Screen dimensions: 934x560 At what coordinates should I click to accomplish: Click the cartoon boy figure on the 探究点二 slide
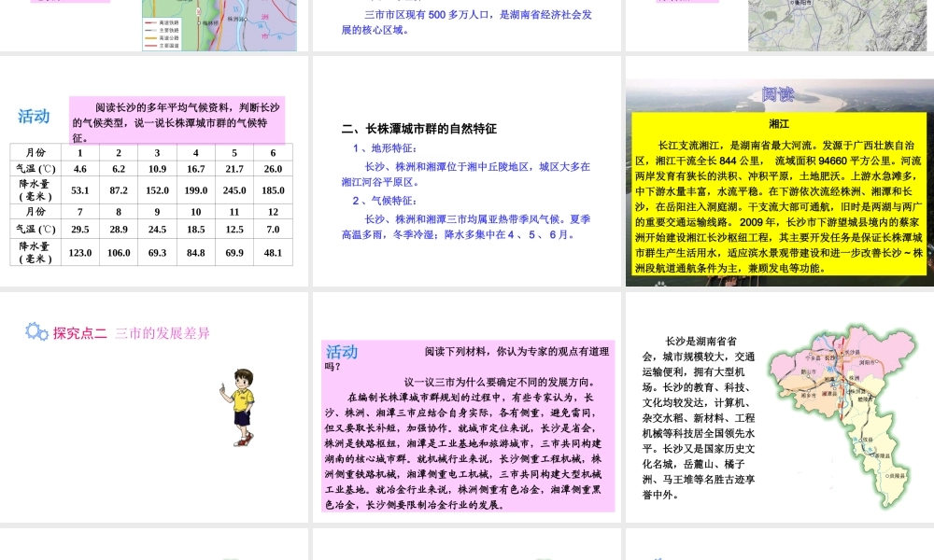239,407
